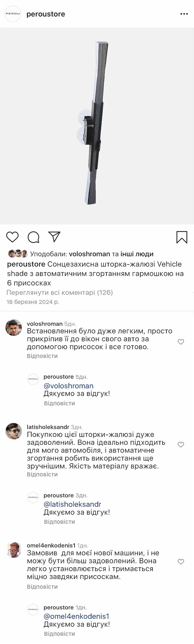Open the three-dot post options menu
Image resolution: width=194 pixels, height=644 pixels.
pyautogui.click(x=184, y=14)
